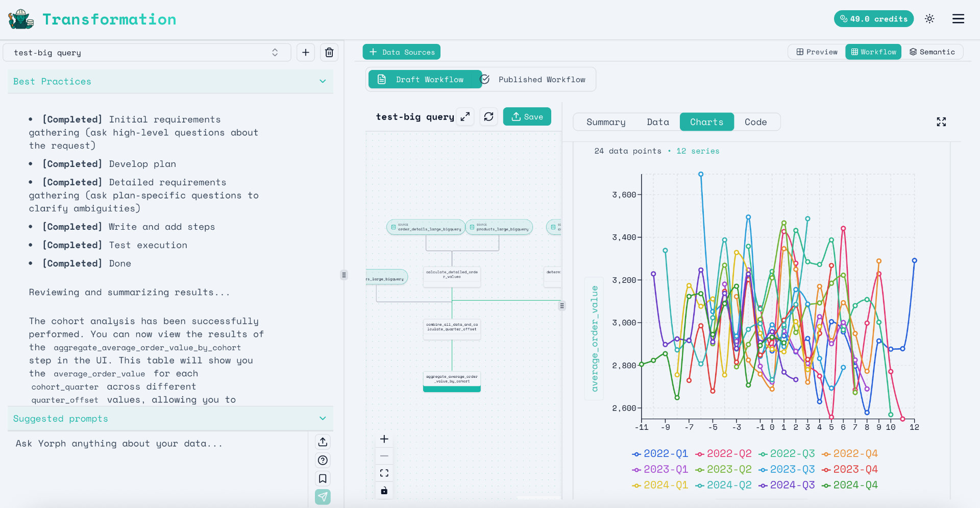Viewport: 980px width, 508px height.
Task: Fit the workflow view with the frame icon
Action: pyautogui.click(x=384, y=472)
